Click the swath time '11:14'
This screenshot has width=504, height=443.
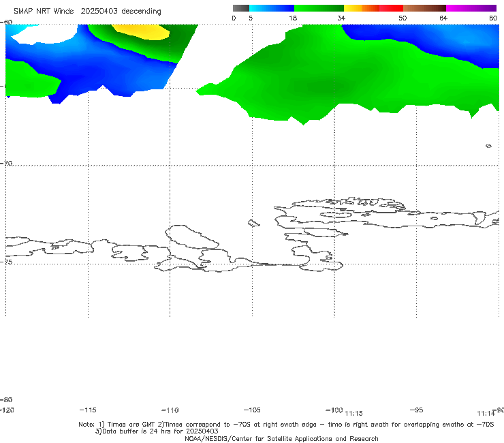pos(486,414)
